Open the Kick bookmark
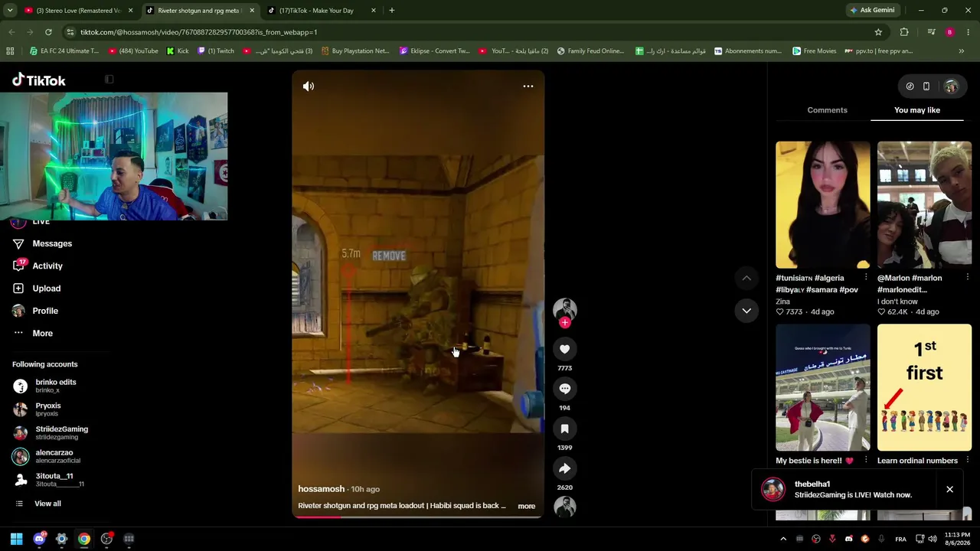Image resolution: width=980 pixels, height=551 pixels. click(178, 51)
